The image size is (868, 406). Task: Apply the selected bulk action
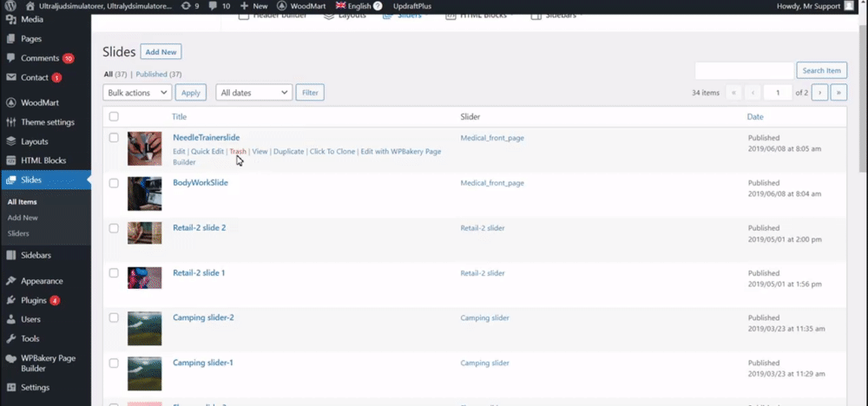[191, 92]
